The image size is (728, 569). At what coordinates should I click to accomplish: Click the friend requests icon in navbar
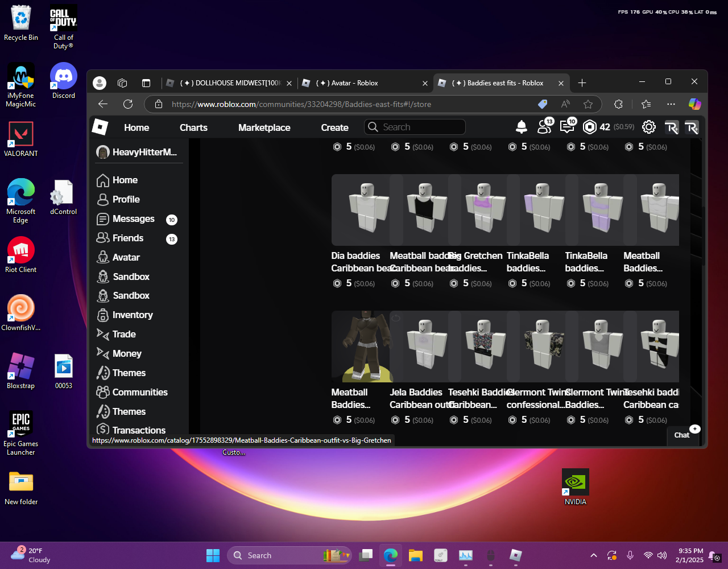coord(544,127)
